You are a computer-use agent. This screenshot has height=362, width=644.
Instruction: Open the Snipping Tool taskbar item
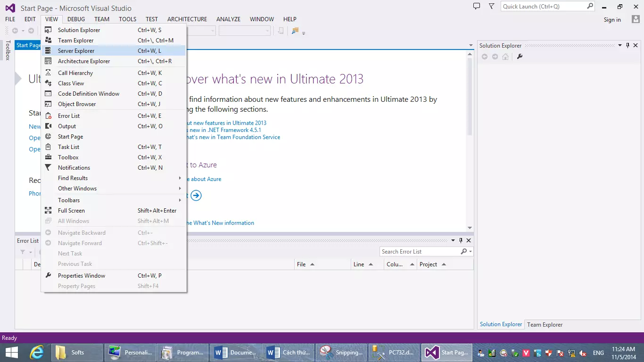click(341, 352)
